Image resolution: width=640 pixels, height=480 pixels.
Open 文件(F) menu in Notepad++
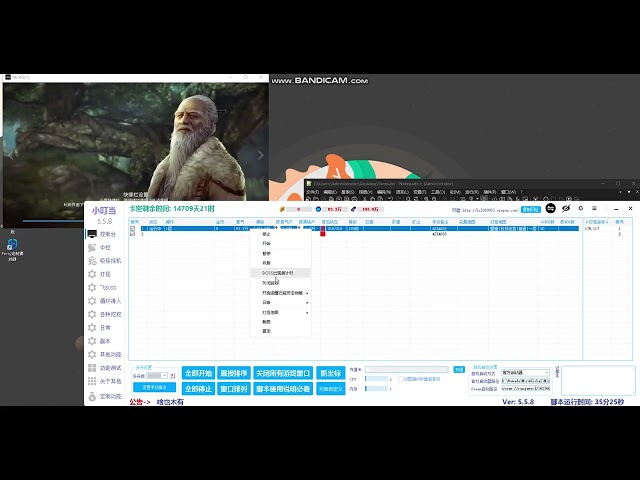(312, 192)
